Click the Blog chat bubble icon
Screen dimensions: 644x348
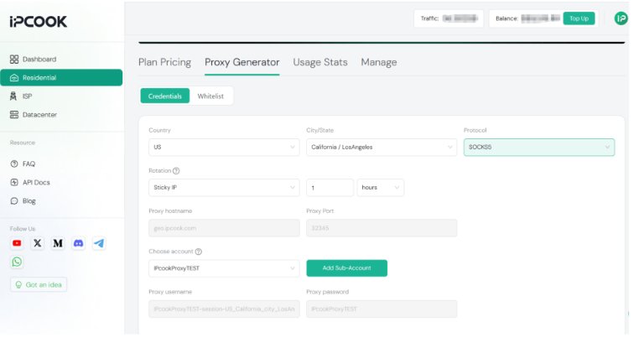point(14,201)
